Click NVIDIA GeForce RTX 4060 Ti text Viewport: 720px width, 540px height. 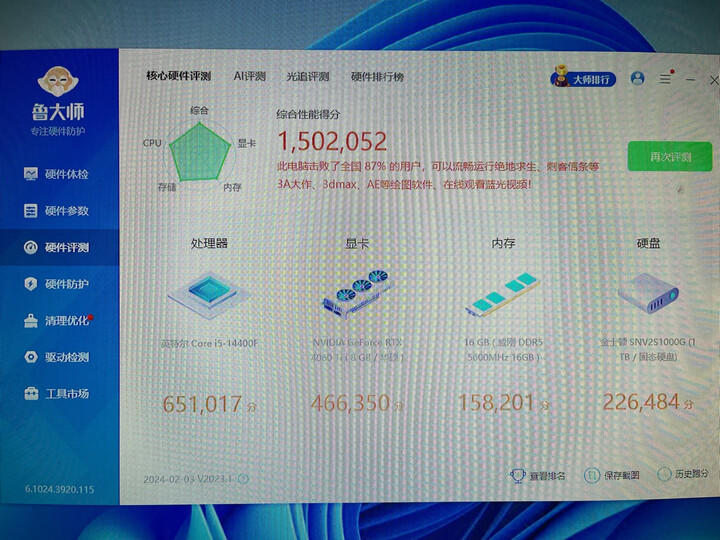[357, 349]
